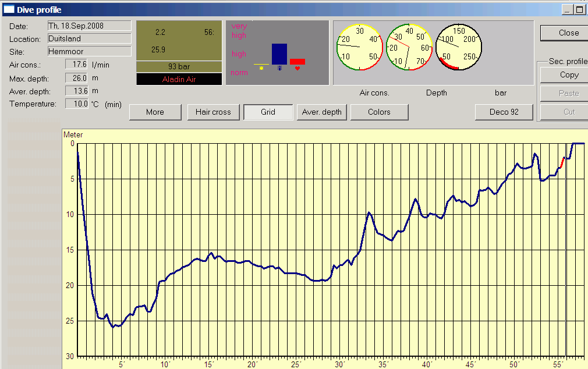Click the "Meter" axis title

click(x=73, y=134)
